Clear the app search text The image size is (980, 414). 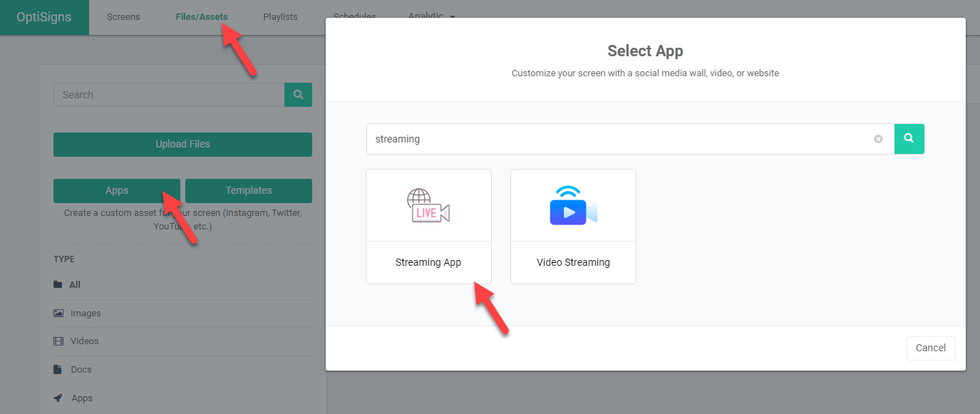[x=878, y=139]
